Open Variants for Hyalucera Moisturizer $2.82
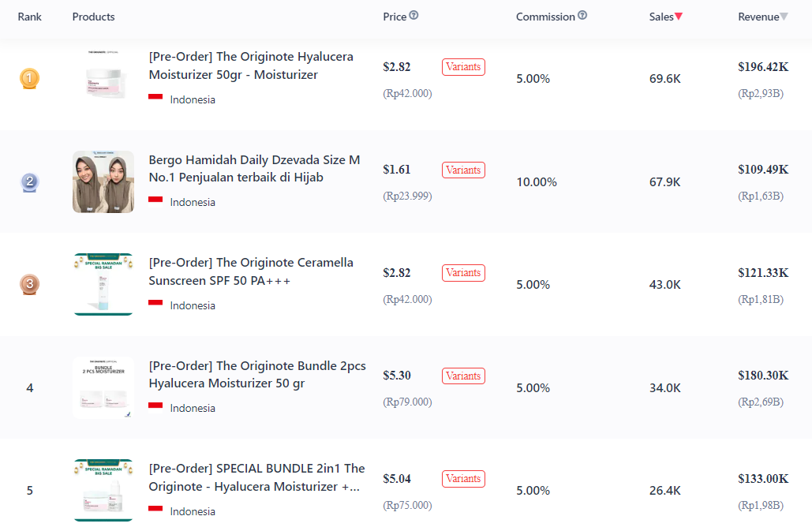Screen dimensions: 812x531 pos(463,67)
